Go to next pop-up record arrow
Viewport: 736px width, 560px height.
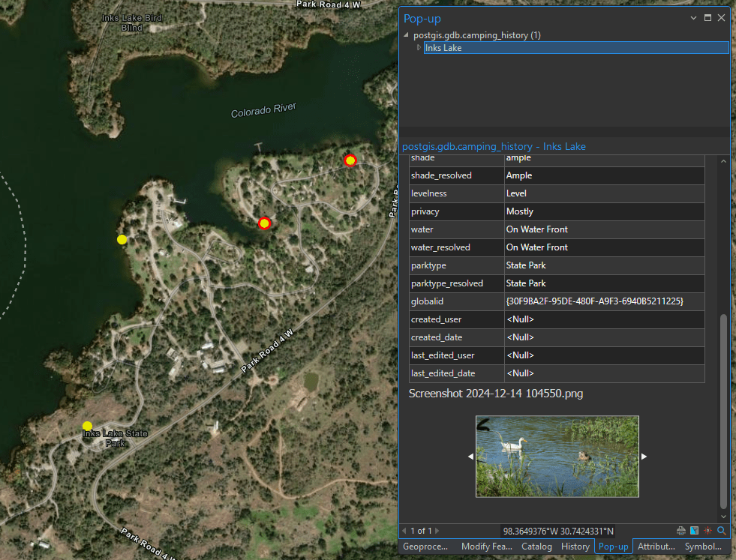click(x=437, y=531)
